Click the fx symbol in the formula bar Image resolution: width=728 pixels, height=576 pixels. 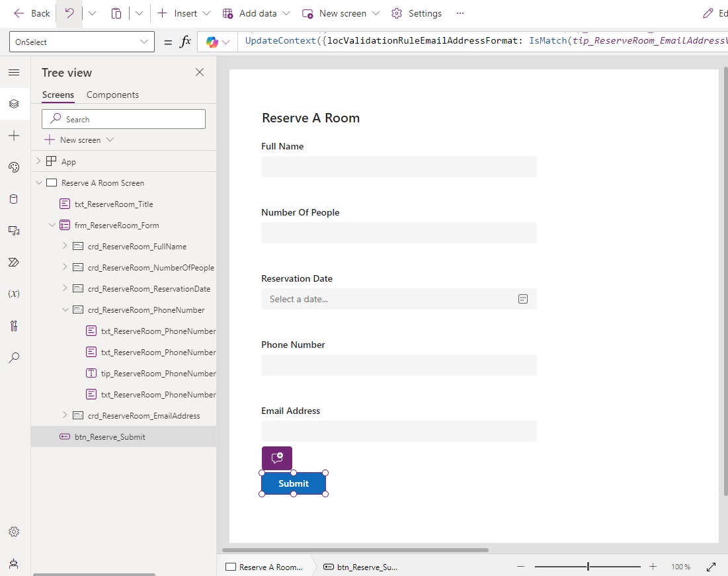pyautogui.click(x=186, y=41)
